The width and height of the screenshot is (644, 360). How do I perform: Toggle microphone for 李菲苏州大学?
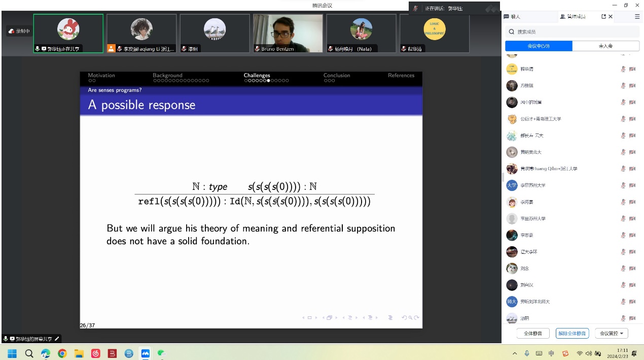tap(623, 185)
